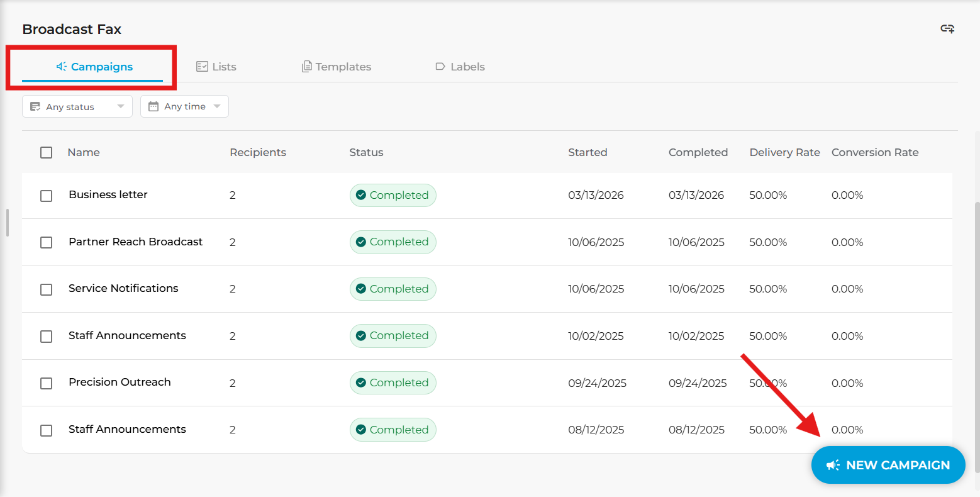This screenshot has height=497, width=980.
Task: Click the status filter icon
Action: [x=35, y=107]
